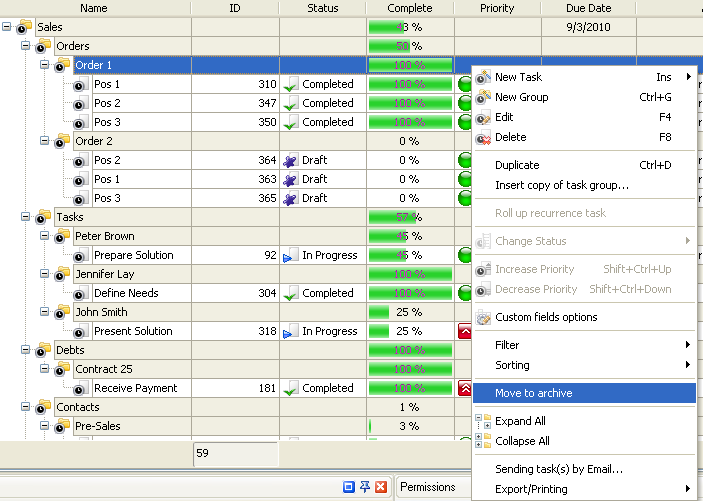Viewport: 703px width, 501px height.
Task: Click the New Group menu icon
Action: pos(484,97)
